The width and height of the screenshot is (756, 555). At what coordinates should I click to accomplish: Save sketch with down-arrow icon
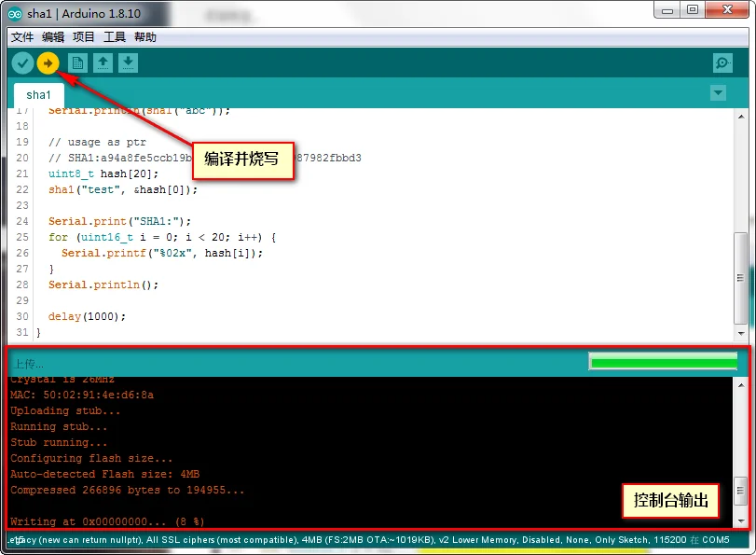[x=128, y=63]
